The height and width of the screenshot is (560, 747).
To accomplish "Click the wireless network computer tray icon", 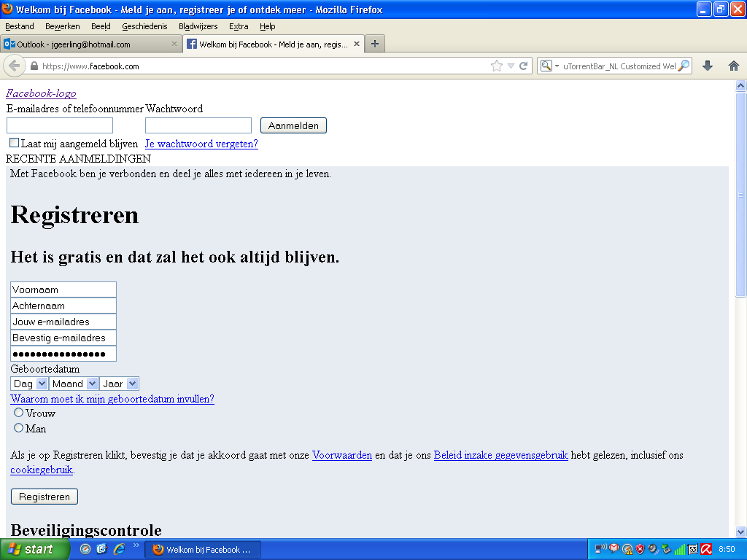I will click(600, 549).
